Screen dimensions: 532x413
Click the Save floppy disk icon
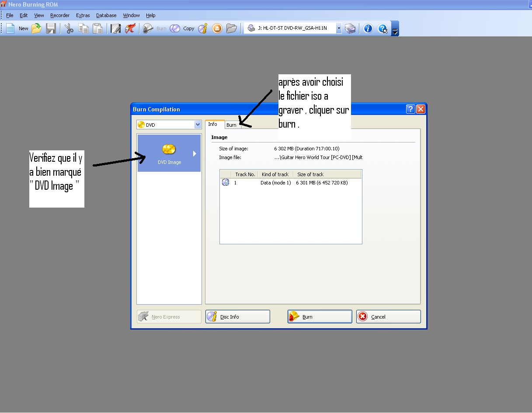click(x=51, y=28)
